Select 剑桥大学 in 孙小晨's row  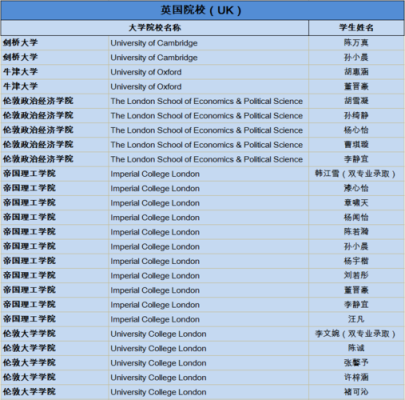[20, 57]
